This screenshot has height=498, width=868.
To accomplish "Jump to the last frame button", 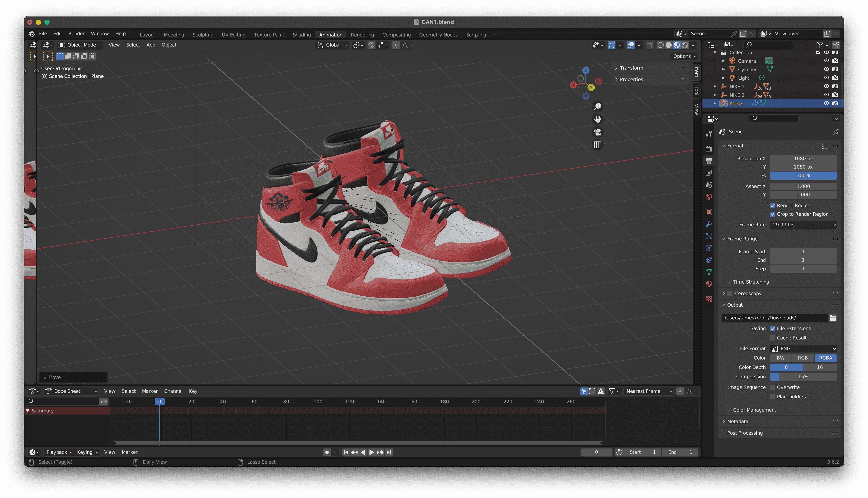I will [x=389, y=452].
